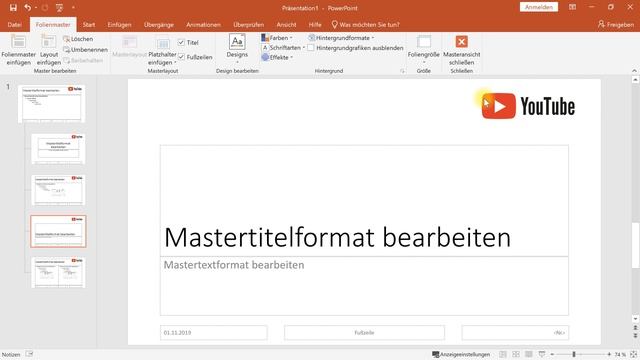Screen dimensions: 640x360
Task: Switch to slide sorter view icon
Action: point(516,354)
